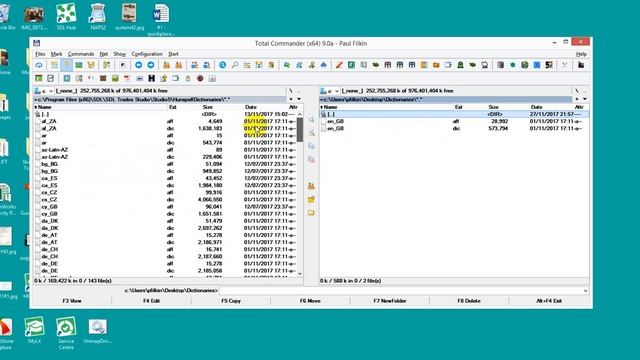
Task: Select en_GB dic file in right pane
Action: click(454, 128)
